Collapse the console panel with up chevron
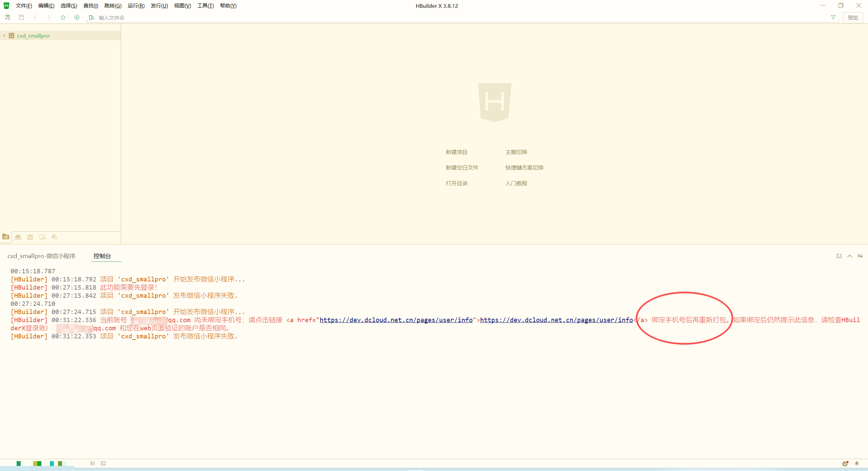The image size is (868, 471). 850,256
